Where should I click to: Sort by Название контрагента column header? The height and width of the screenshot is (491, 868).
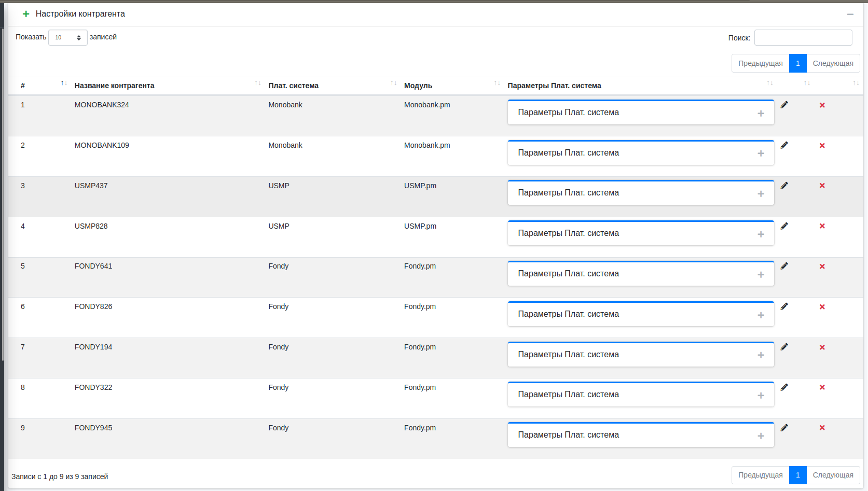[114, 86]
